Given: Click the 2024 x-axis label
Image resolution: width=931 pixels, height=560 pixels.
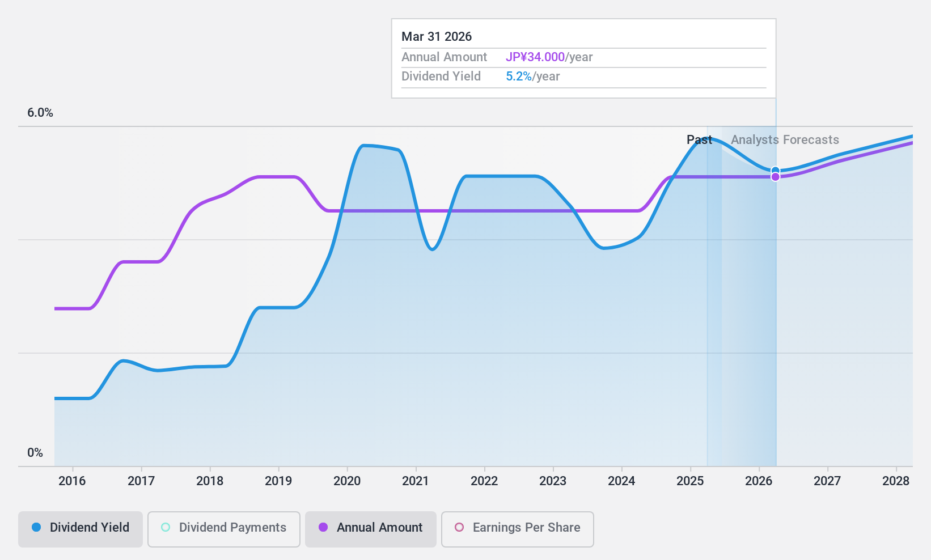Looking at the screenshot, I should [x=621, y=481].
